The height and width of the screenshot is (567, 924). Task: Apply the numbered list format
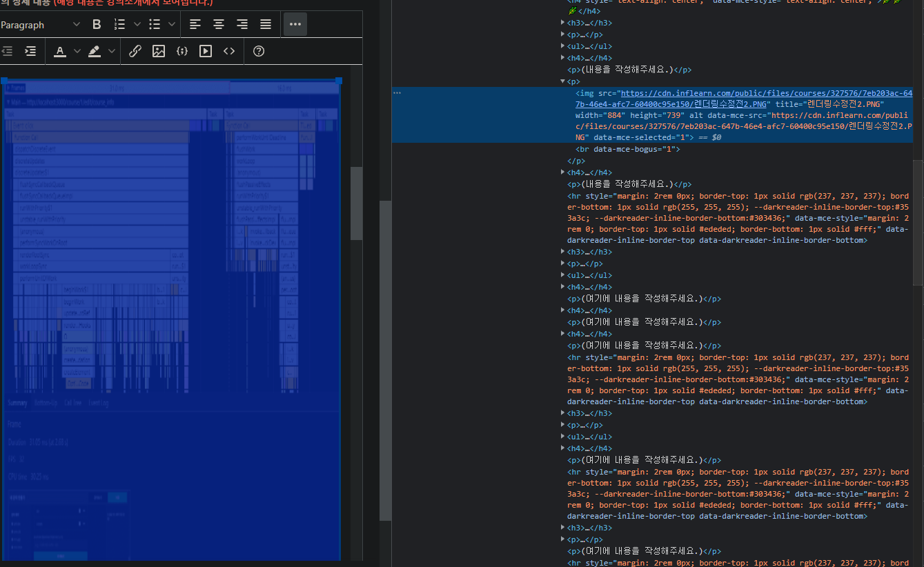pos(119,25)
